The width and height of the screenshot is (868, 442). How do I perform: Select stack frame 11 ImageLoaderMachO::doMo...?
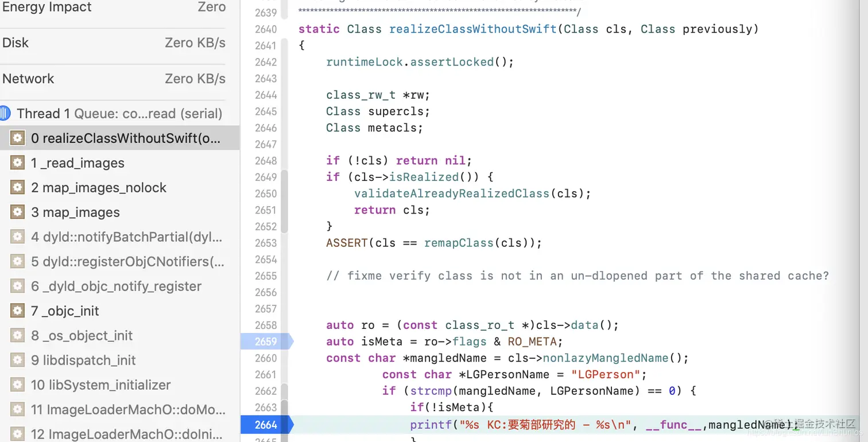coord(119,410)
